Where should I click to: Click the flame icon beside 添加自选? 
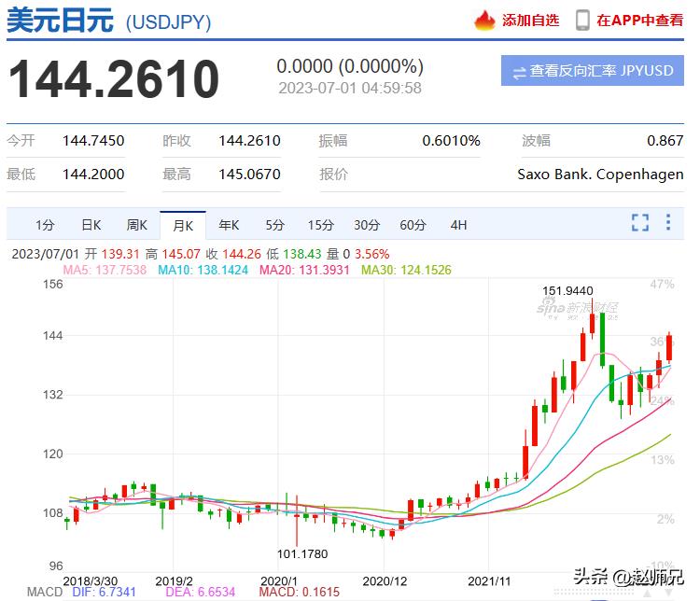coord(484,20)
